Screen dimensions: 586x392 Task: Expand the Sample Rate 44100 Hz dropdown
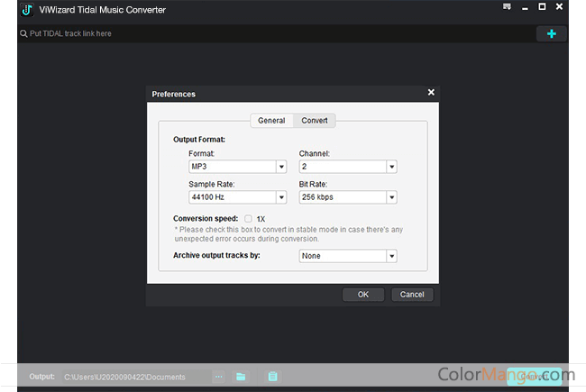click(x=281, y=197)
